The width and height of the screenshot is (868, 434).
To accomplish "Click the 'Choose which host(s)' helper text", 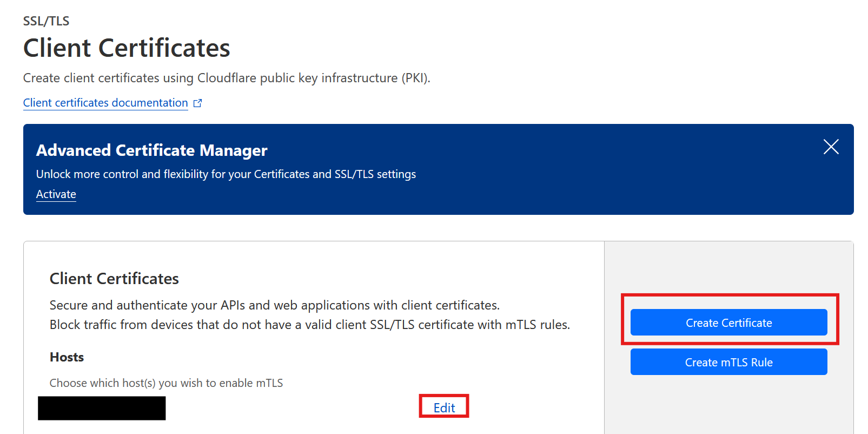I will [166, 383].
